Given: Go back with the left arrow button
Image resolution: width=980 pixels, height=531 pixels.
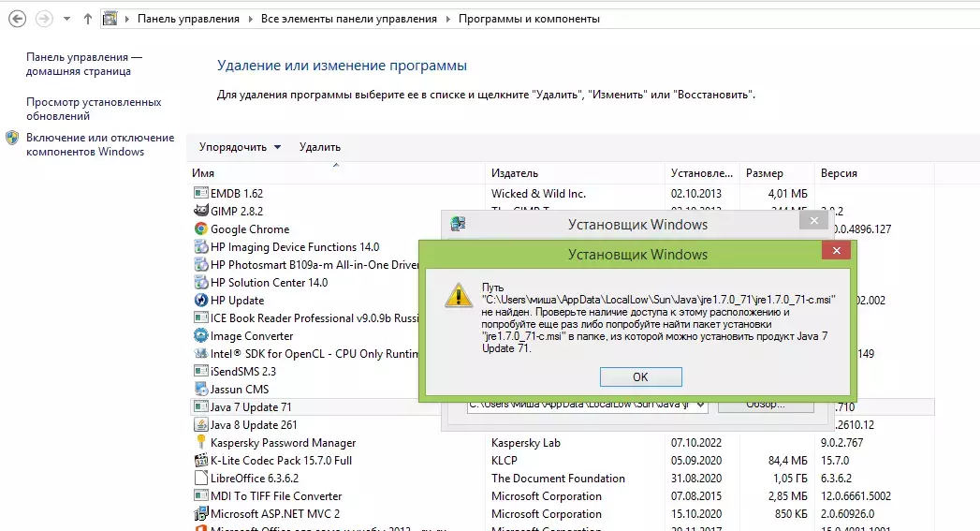Looking at the screenshot, I should coord(17,19).
